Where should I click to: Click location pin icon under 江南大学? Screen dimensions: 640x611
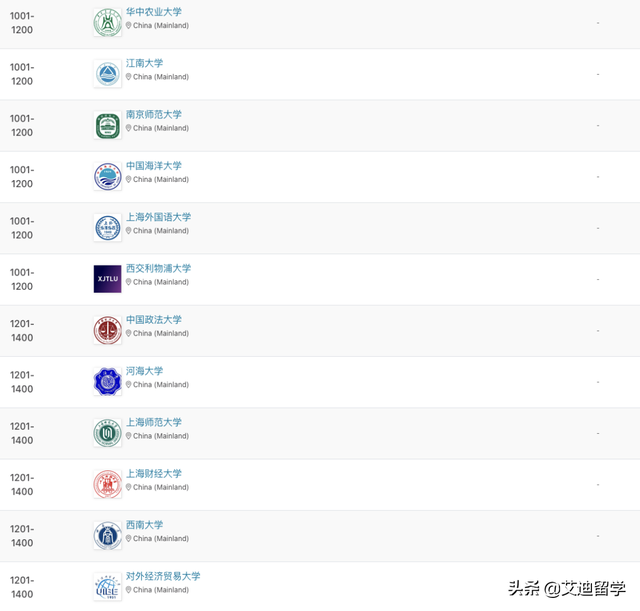click(129, 77)
